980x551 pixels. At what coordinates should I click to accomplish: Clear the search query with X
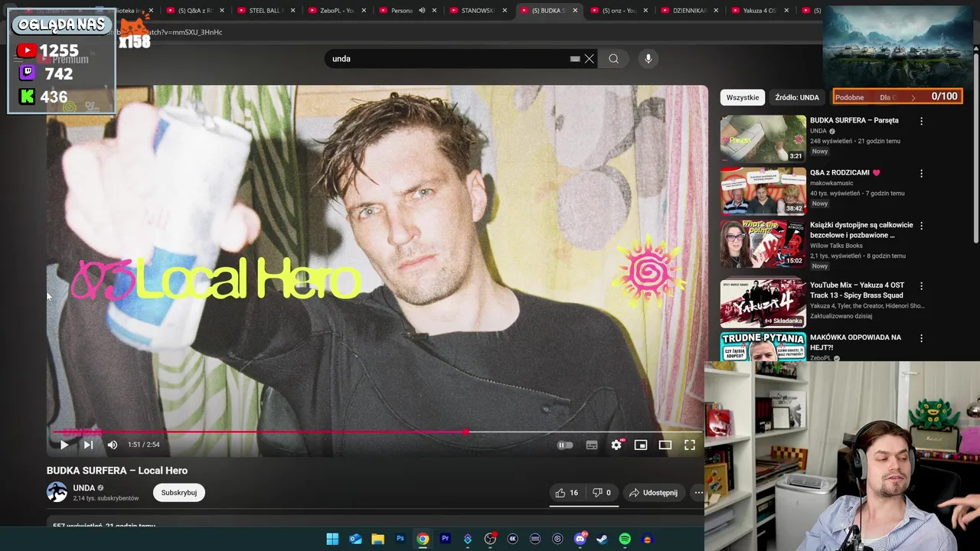coord(590,59)
